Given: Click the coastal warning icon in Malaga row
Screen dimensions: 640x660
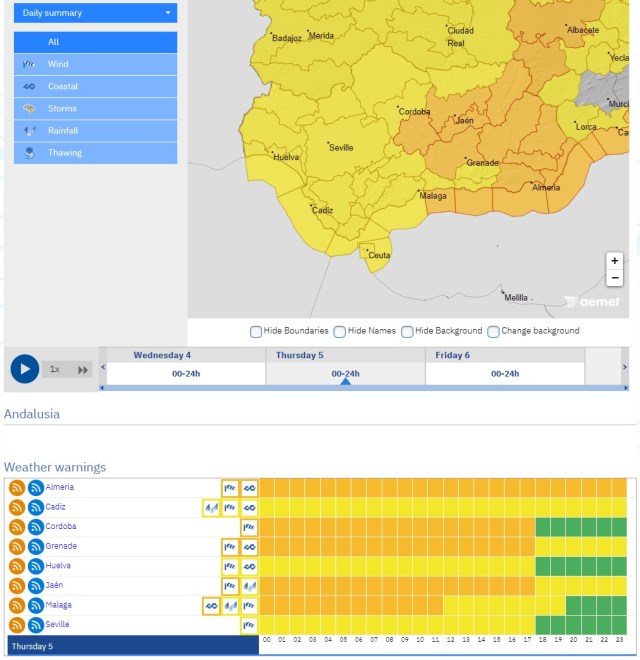Looking at the screenshot, I should coord(211,606).
